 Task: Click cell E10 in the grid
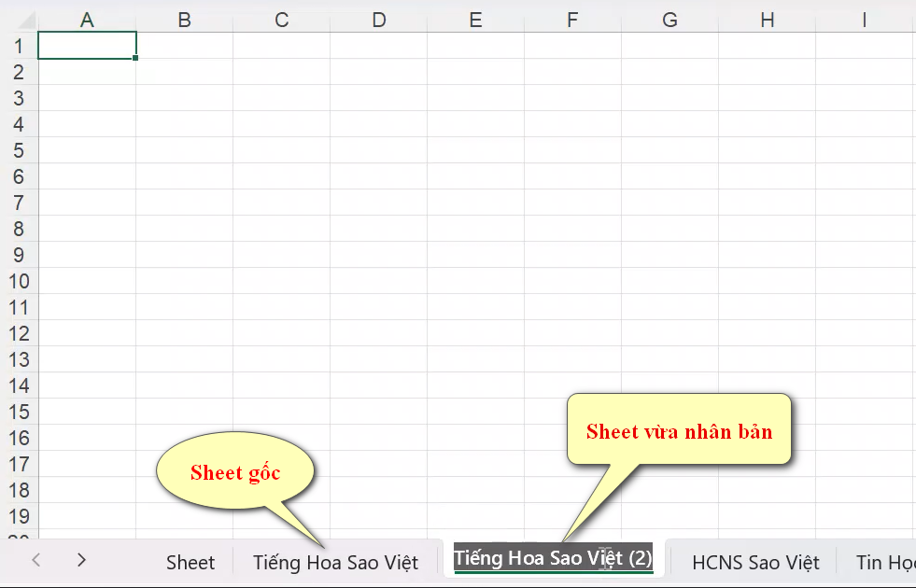[x=474, y=281]
